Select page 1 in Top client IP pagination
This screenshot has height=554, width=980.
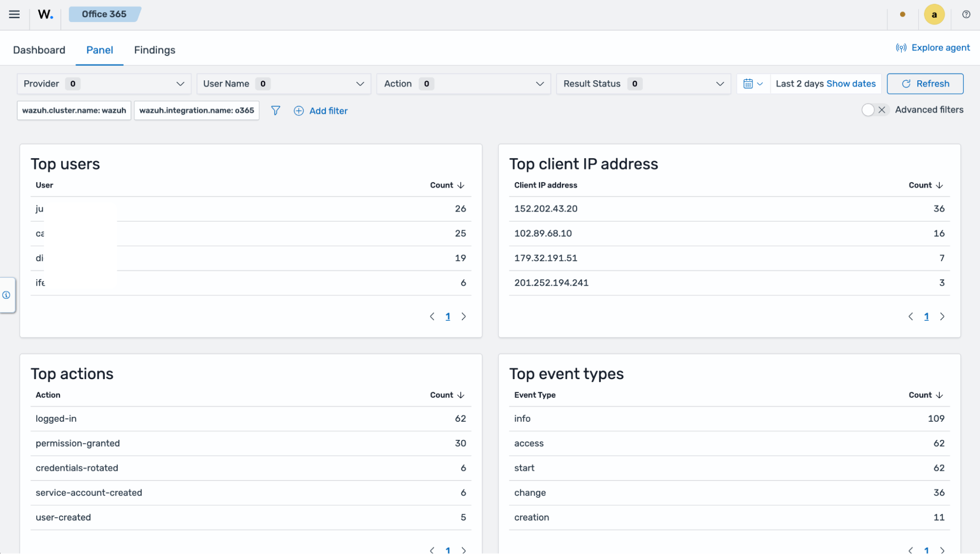[926, 316]
